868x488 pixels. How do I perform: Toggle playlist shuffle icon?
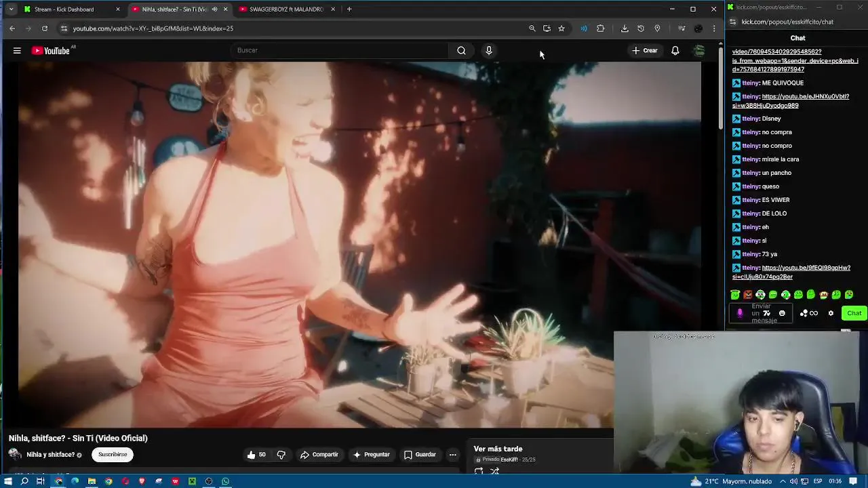pos(495,471)
